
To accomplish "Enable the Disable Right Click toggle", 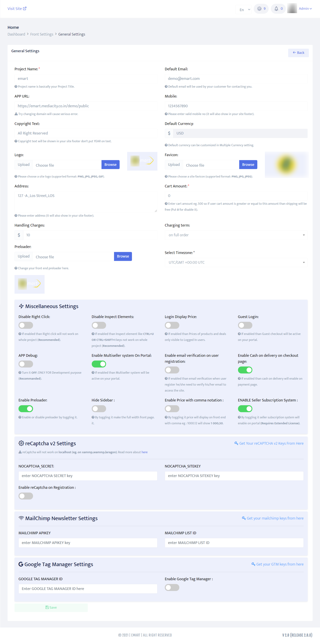I will pyautogui.click(x=26, y=325).
